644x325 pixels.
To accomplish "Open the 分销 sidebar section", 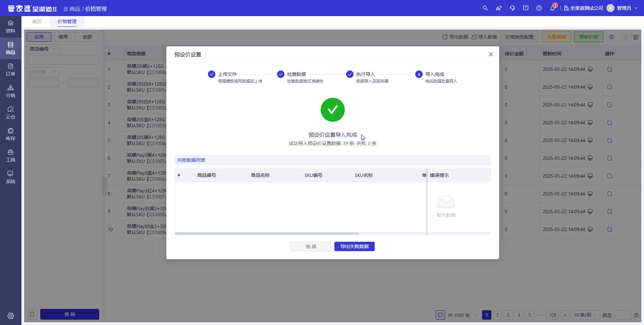I will [x=10, y=91].
